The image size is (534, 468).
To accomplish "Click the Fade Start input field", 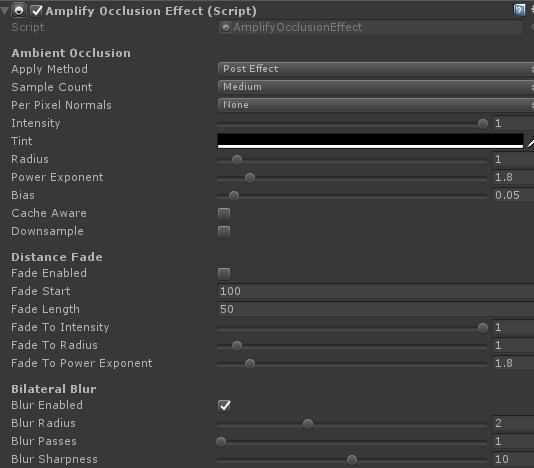I will pos(376,292).
